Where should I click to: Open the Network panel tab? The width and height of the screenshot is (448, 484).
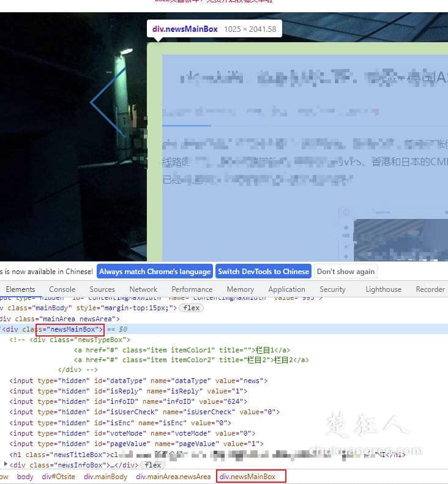143,289
